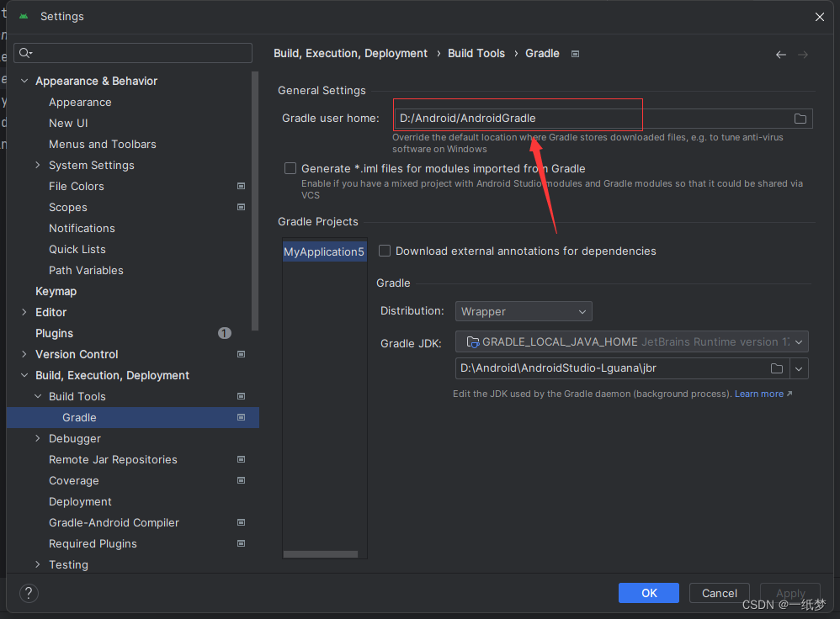Click the folder icon in the Gradle JDK path field
Screen dimensions: 840x619
(x=776, y=368)
